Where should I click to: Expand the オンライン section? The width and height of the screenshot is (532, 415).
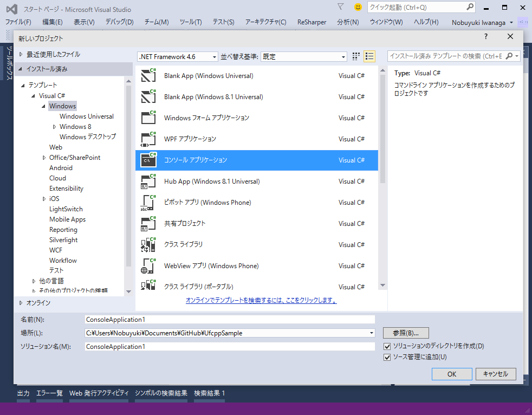pos(21,303)
